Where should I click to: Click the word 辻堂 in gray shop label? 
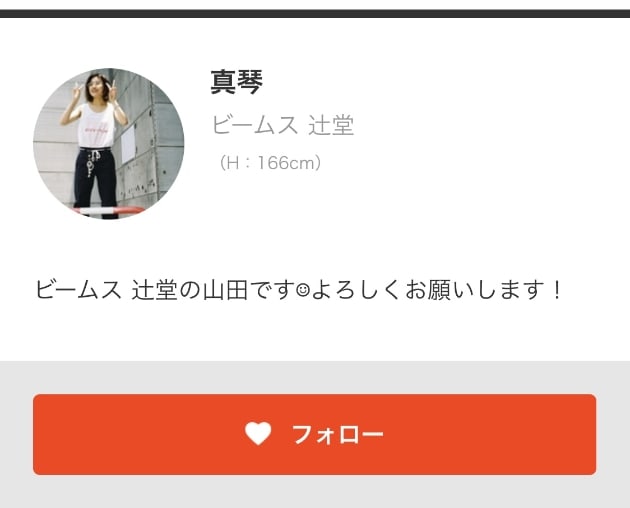point(331,125)
